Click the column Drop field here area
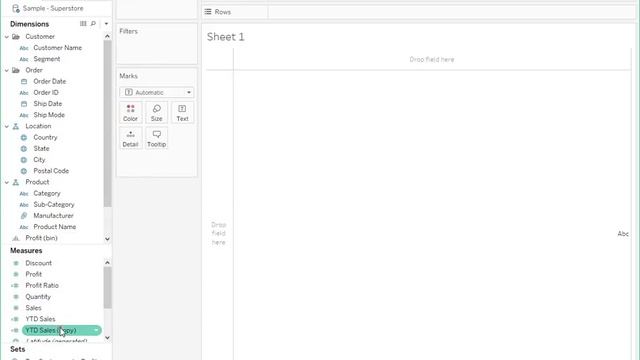This screenshot has height=360, width=640. 432,60
